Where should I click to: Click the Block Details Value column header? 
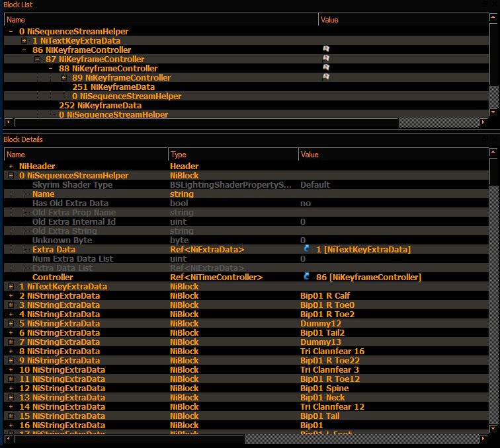pos(394,155)
